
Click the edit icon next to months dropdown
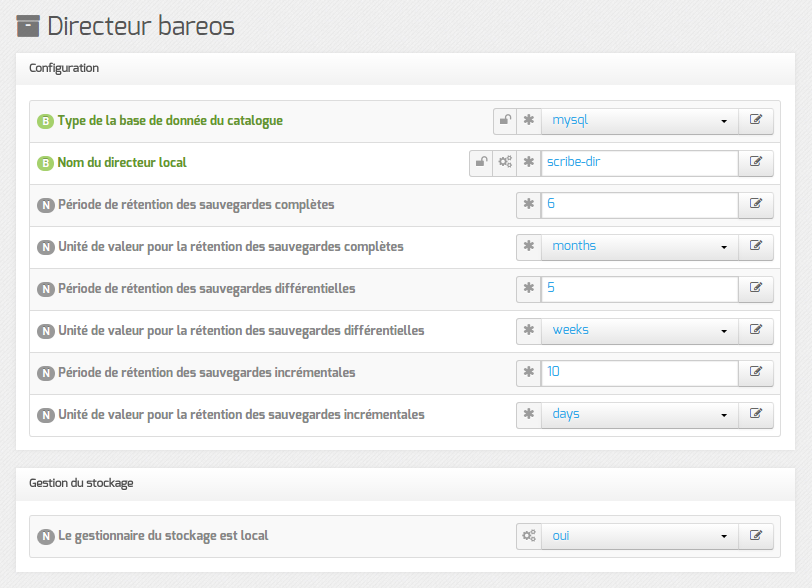[x=756, y=247]
